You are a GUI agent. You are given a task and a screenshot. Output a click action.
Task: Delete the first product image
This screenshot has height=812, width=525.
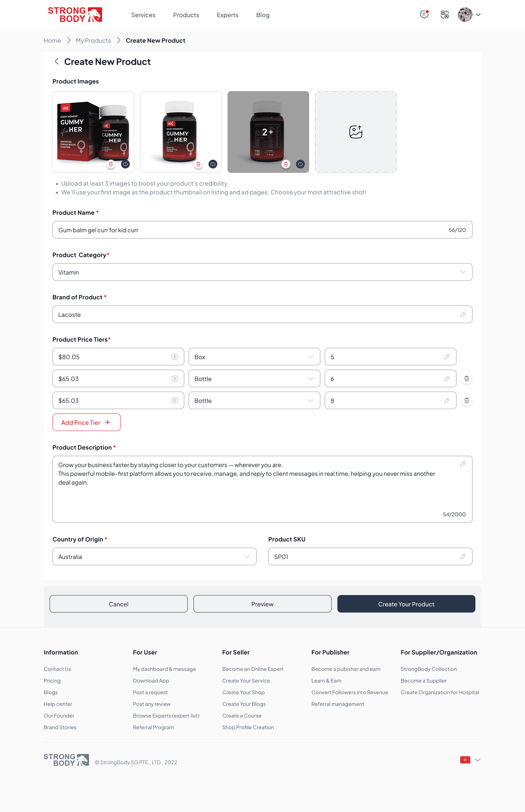point(111,164)
